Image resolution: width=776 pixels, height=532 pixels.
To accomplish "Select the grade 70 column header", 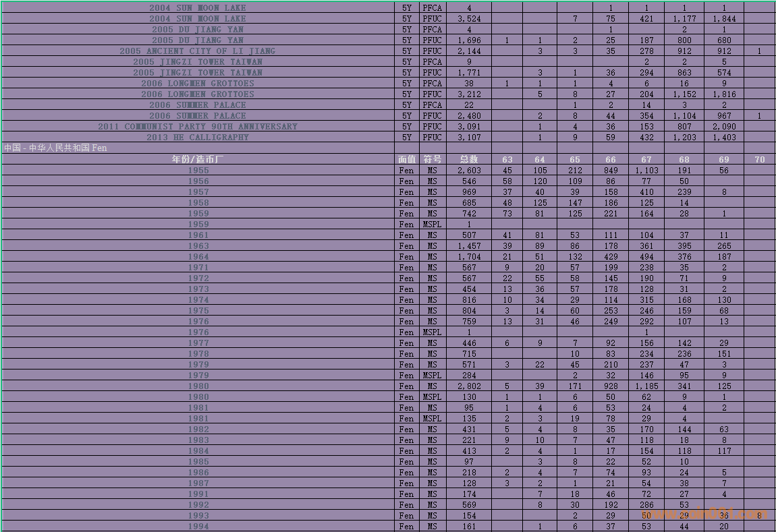I will [x=760, y=159].
